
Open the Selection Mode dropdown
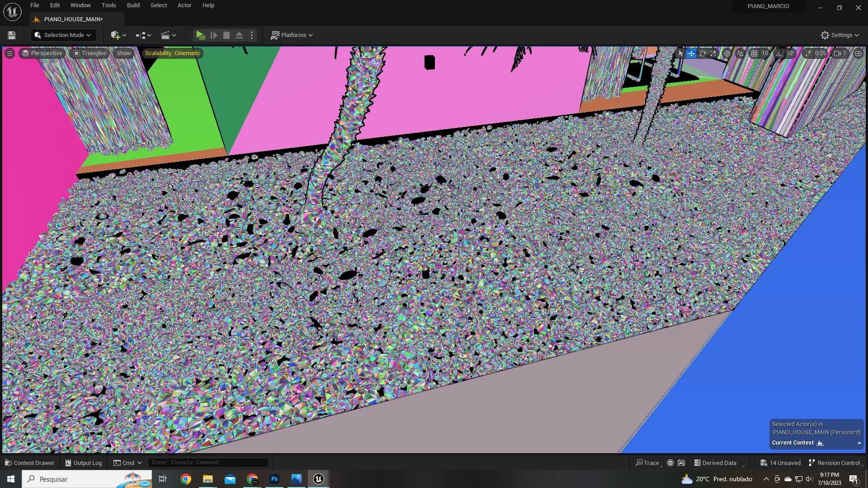coord(63,35)
